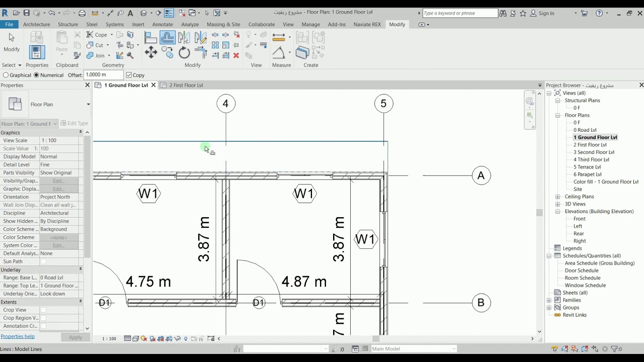
Task: Click Undo in quick access toolbar
Action: (x=51, y=13)
